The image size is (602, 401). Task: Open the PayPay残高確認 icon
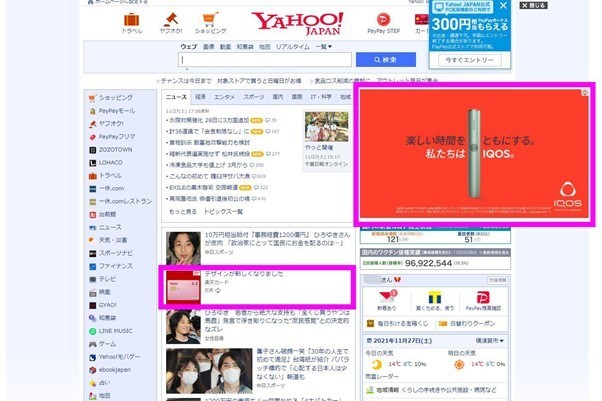[483, 300]
